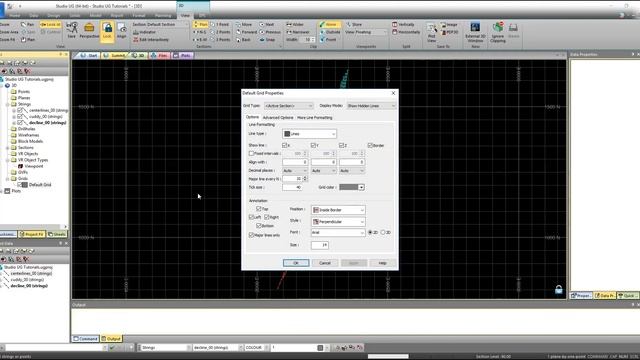Screen dimensions: 640x360
Task: Click the Move section button
Action: (244, 24)
